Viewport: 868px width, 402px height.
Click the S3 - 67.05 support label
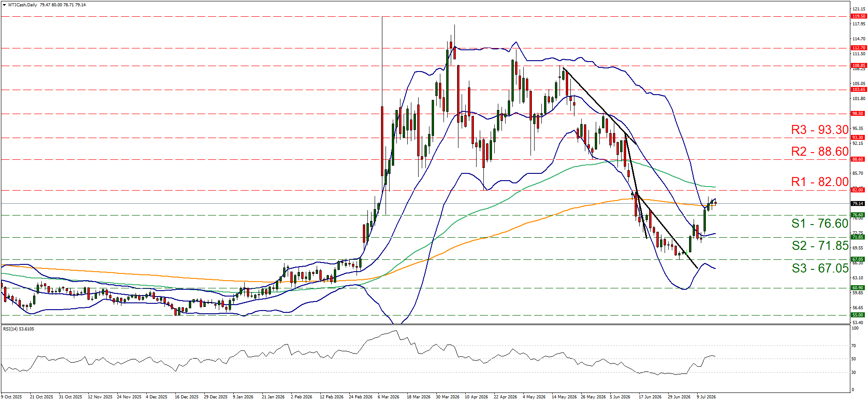coord(820,268)
